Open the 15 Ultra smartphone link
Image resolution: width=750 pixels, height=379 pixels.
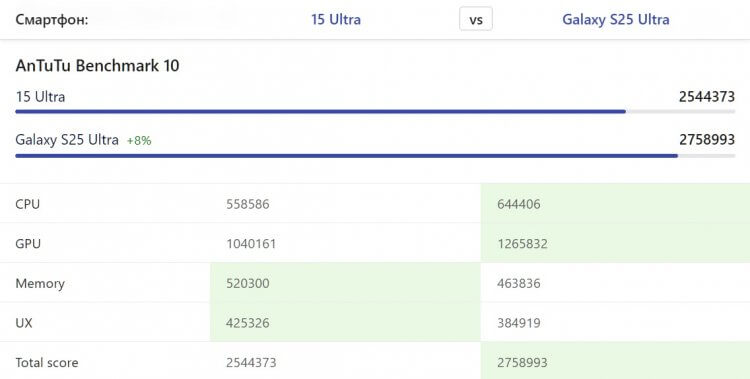pos(336,20)
